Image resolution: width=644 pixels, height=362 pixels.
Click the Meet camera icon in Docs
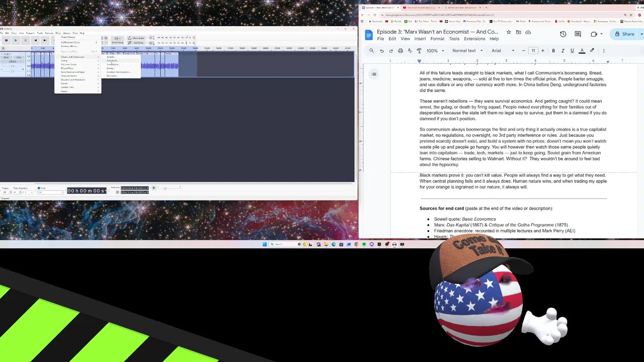tap(594, 34)
